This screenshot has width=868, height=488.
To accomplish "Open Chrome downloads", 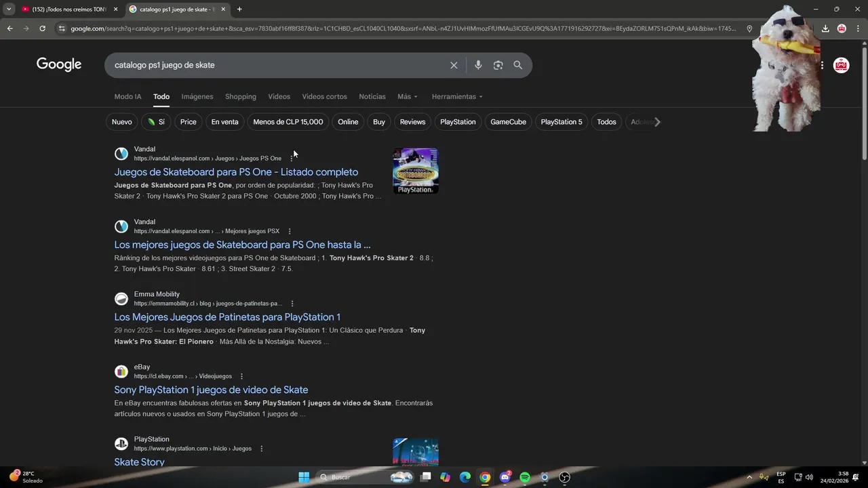I will [825, 28].
